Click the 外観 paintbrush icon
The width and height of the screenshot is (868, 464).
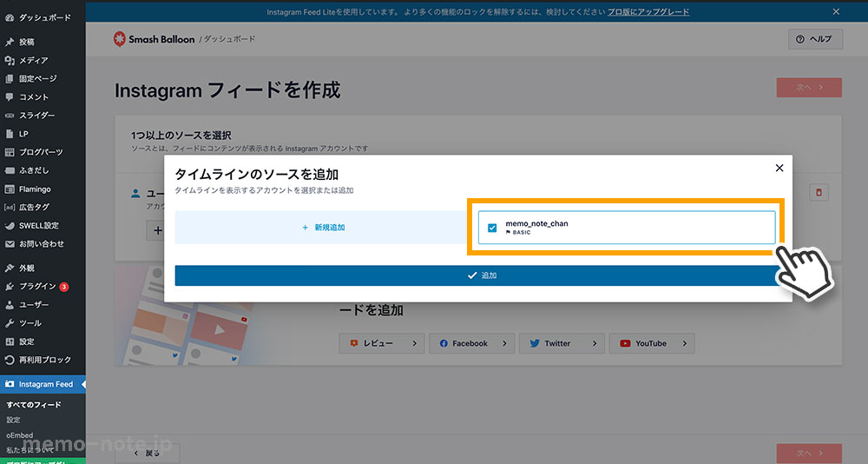tap(10, 268)
